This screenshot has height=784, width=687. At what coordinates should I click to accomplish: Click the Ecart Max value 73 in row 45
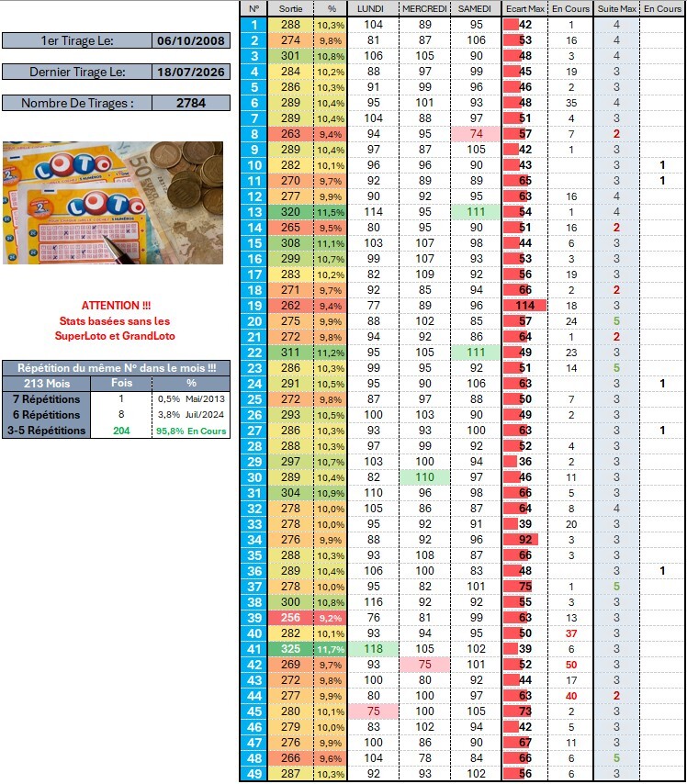(524, 711)
